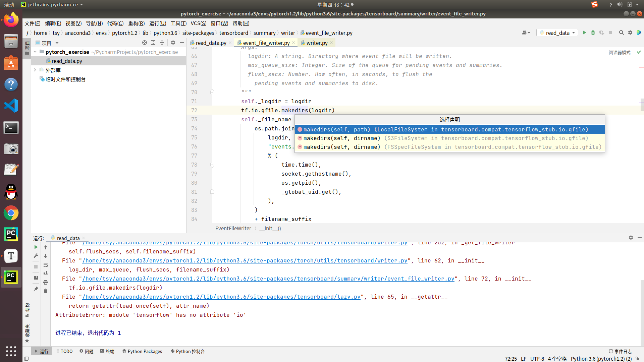644x362 pixels.
Task: Click the Debug bug icon
Action: [593, 33]
